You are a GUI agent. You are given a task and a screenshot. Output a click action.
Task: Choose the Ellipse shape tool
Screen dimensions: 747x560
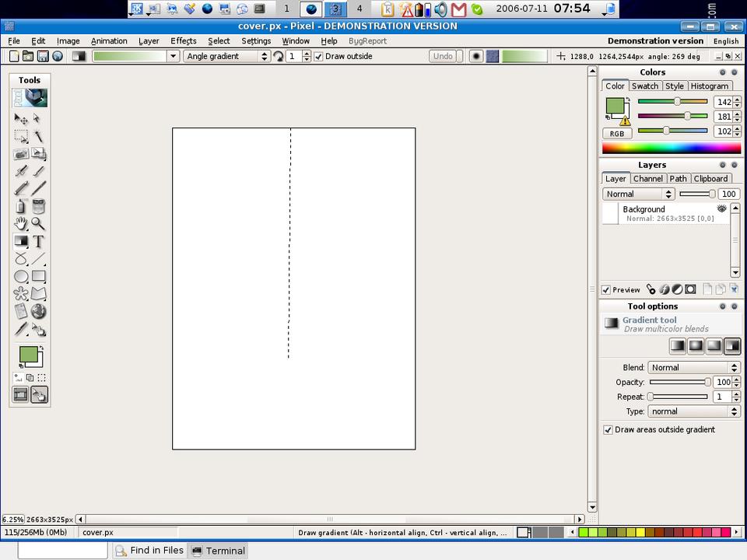click(x=21, y=276)
